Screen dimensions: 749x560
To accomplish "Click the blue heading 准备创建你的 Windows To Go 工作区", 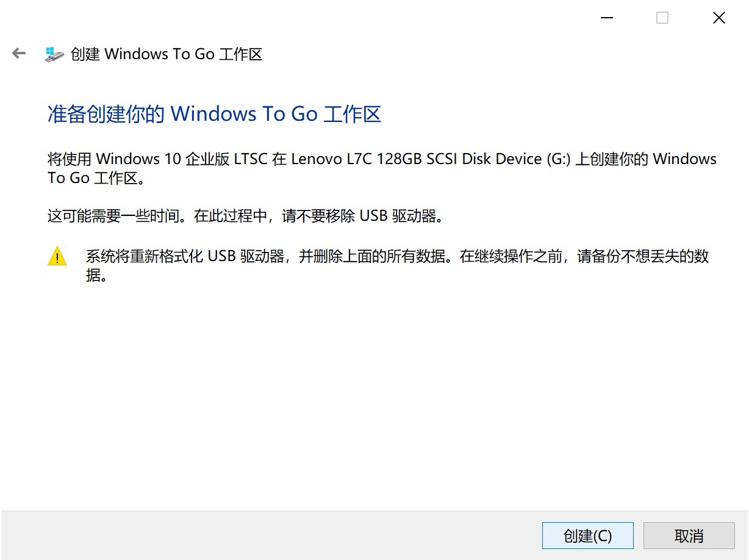I will point(215,114).
